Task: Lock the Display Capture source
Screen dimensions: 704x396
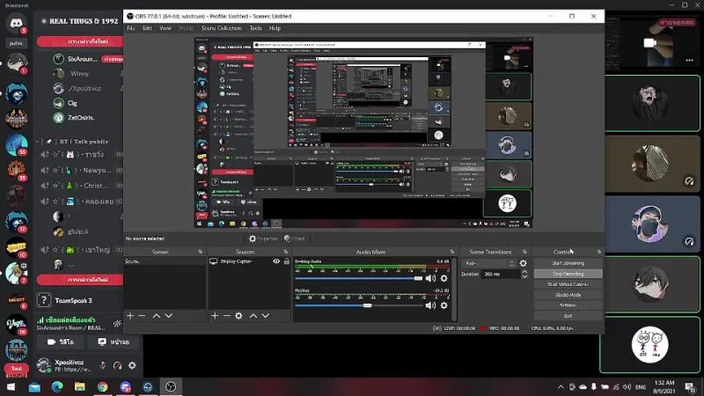Action: point(286,261)
